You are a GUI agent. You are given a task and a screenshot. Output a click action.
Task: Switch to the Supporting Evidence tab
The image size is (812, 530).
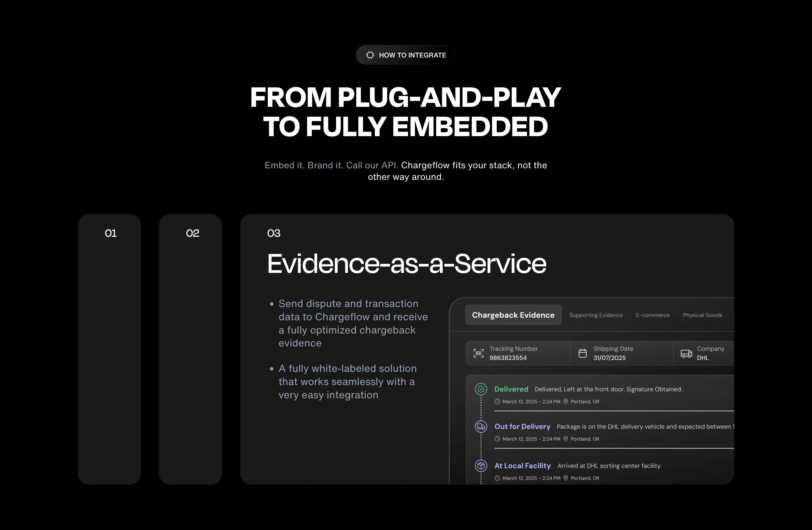pos(596,315)
